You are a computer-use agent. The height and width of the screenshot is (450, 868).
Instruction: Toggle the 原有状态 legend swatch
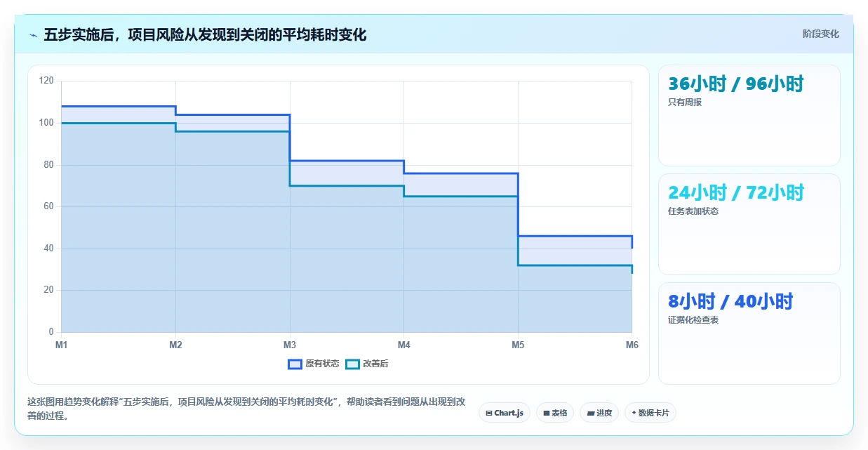tap(295, 364)
